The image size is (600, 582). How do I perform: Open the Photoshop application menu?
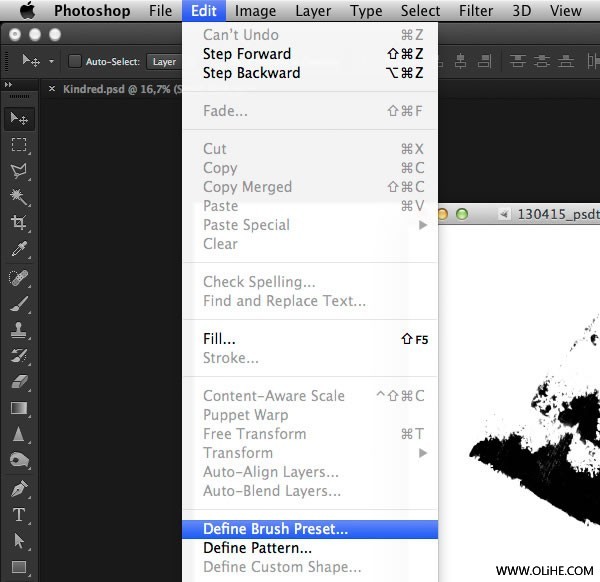pyautogui.click(x=92, y=11)
